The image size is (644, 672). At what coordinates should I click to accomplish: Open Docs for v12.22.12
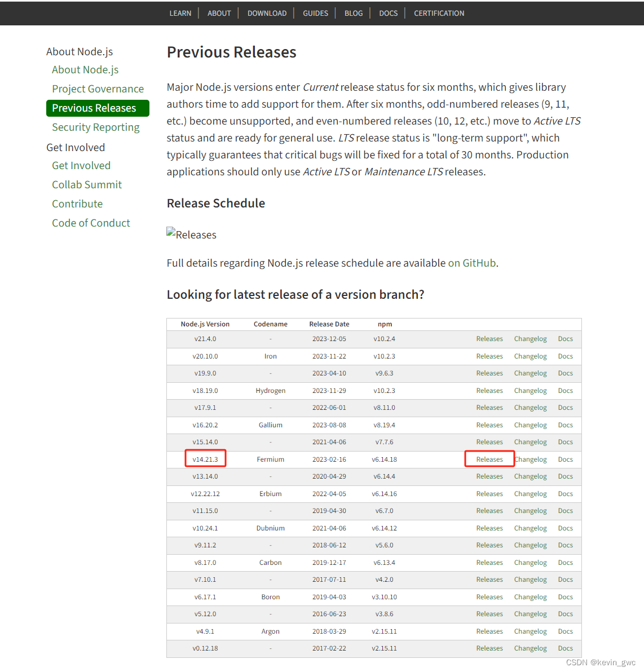click(x=565, y=494)
